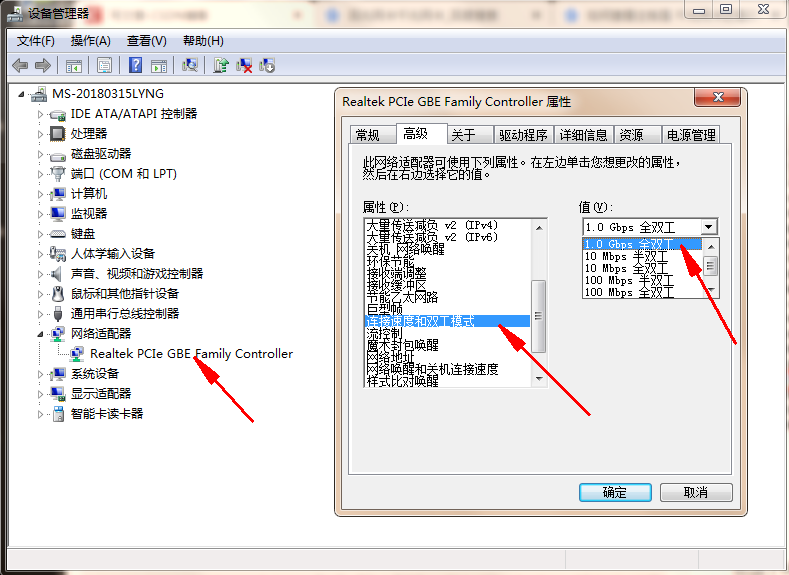Click the Scan for hardware changes icon
The width and height of the screenshot is (789, 575).
coord(190,65)
